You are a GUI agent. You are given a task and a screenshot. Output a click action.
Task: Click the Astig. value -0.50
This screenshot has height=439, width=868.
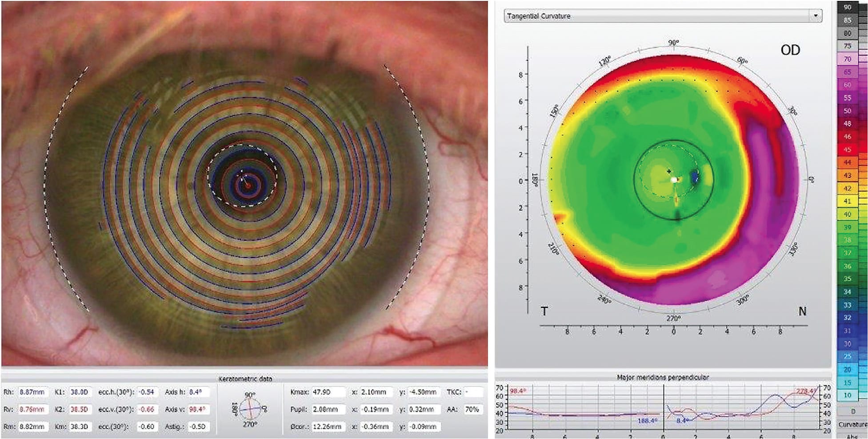[x=198, y=427]
